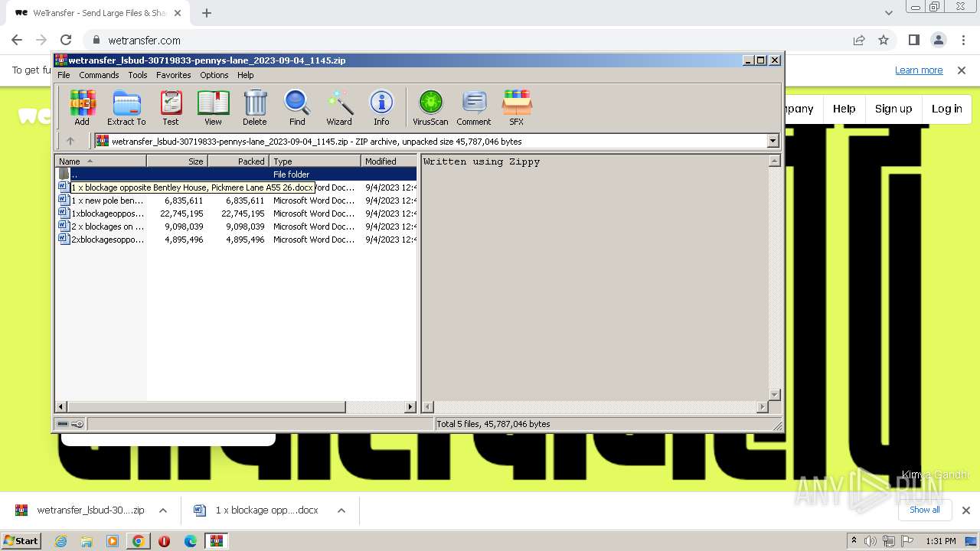Click the Delete trash can icon
The image size is (980, 551).
(255, 107)
